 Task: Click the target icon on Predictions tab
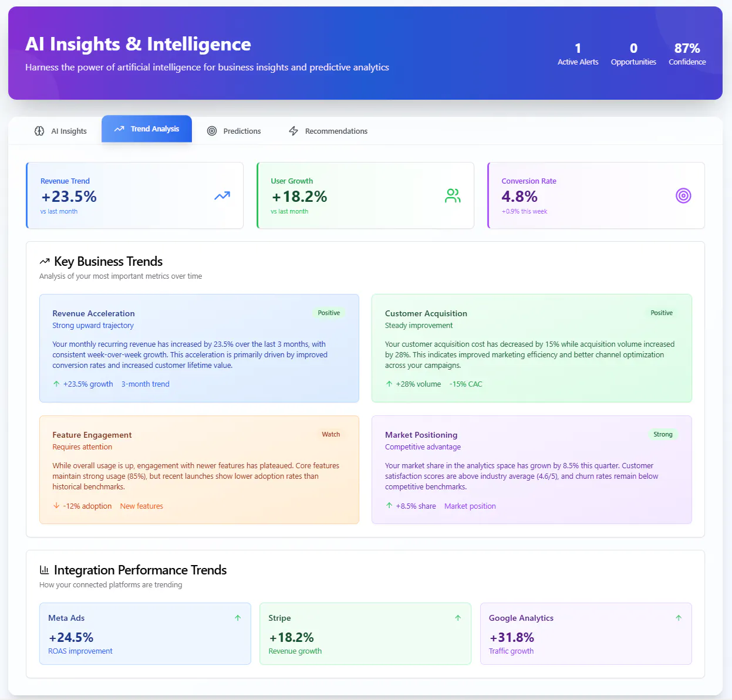212,131
